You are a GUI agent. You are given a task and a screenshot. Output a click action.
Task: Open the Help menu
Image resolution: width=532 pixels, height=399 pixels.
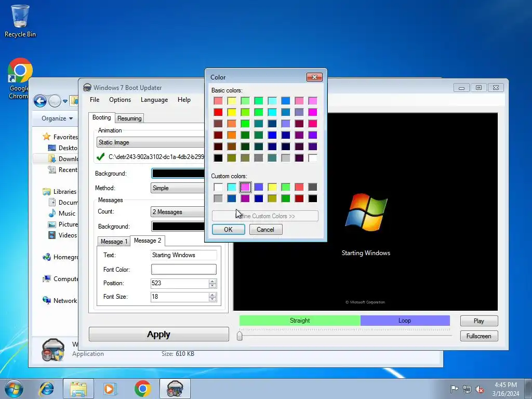coord(184,100)
